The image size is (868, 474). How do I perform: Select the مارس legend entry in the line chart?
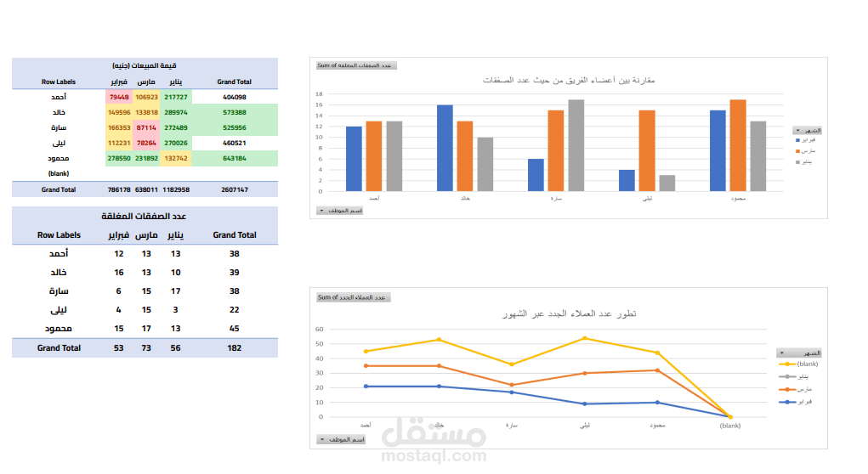[x=795, y=389]
